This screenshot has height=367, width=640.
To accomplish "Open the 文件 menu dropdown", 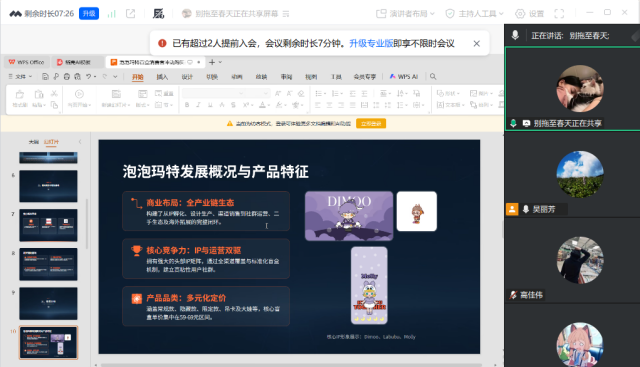I will [20, 76].
